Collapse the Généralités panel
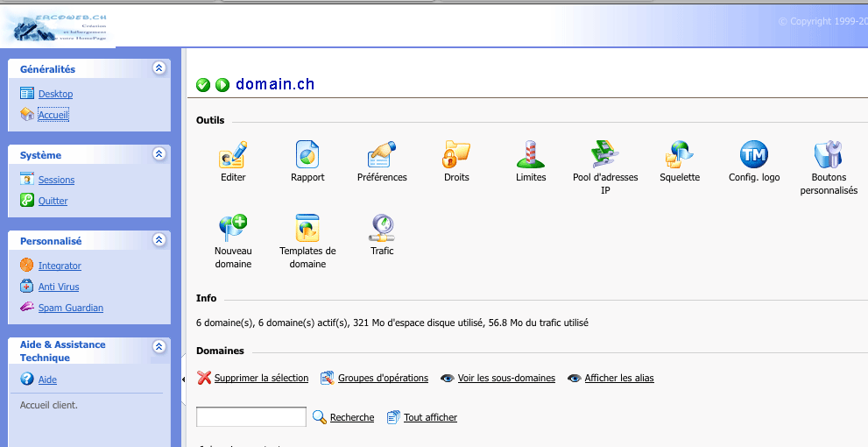868x447 pixels. [159, 68]
